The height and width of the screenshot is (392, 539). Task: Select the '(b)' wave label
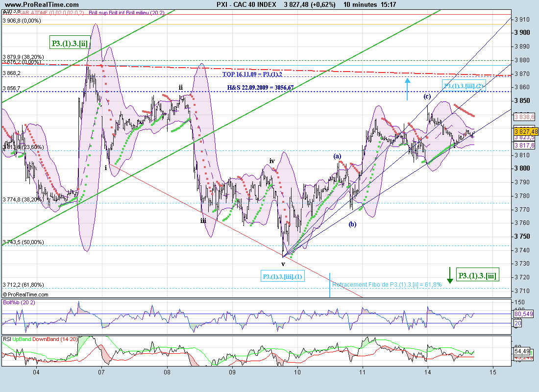352,224
